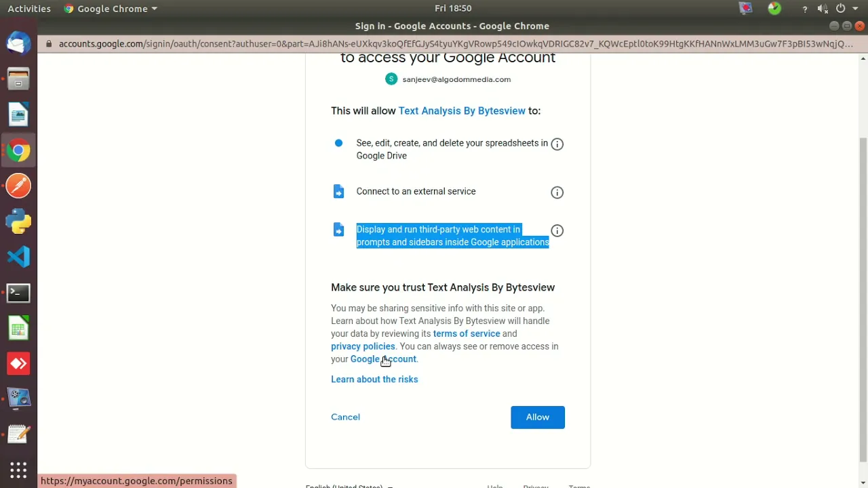Click 'Make sure you trust Text Analysis By Bytesview' heading

[x=443, y=287]
